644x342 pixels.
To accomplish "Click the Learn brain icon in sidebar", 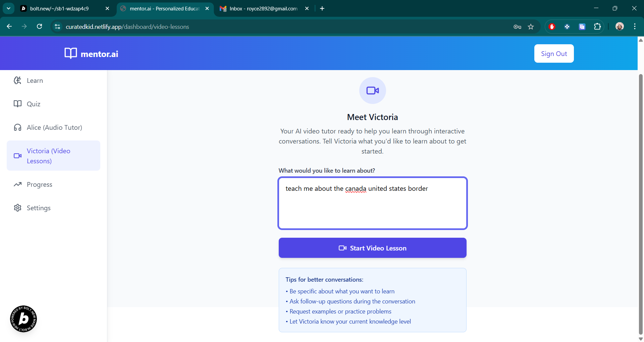I will [x=17, y=80].
